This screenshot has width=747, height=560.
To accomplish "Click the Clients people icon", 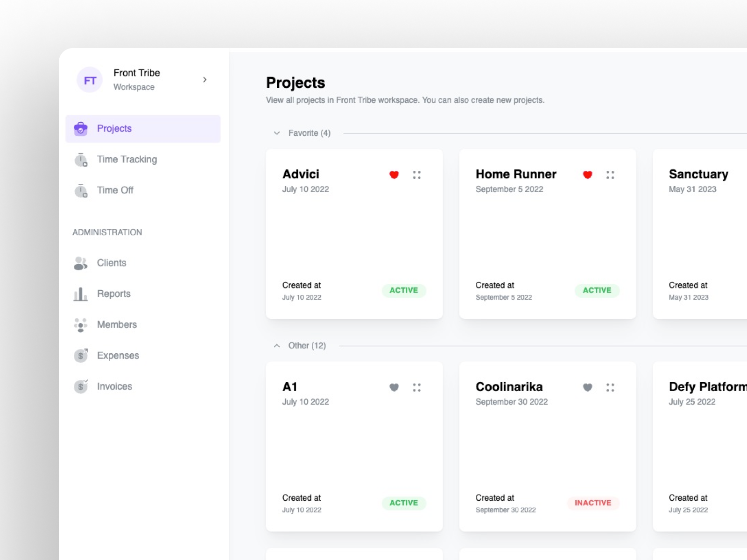I will coord(80,263).
